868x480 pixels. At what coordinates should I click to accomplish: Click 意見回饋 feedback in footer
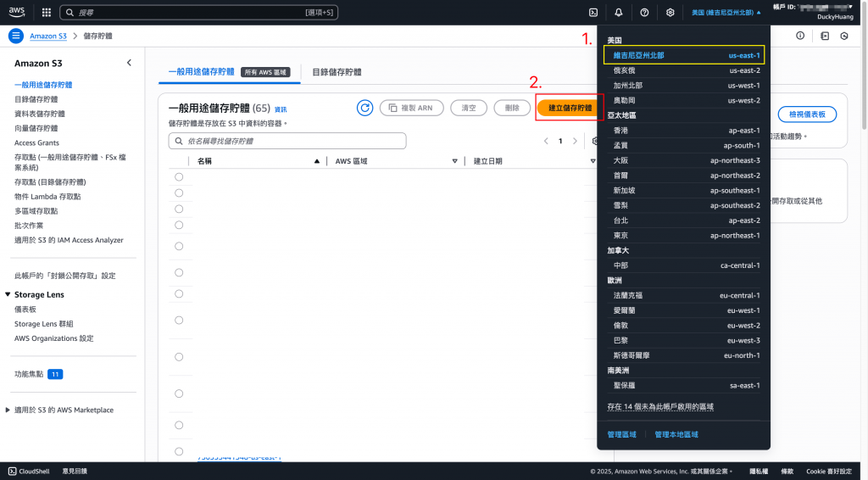coord(75,472)
